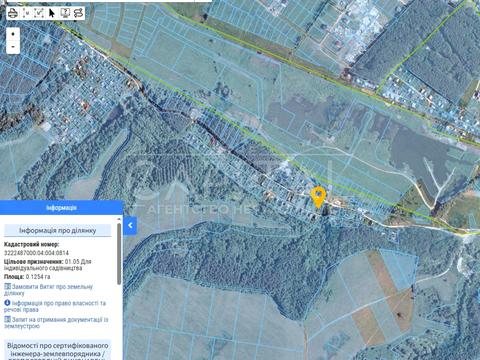Click the document icon beside Замовити Витяг
The height and width of the screenshot is (360, 480).
click(x=8, y=287)
